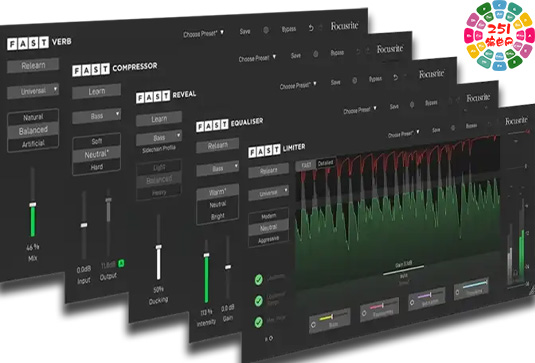Open settings gear in FAST Limiter window

point(453,128)
